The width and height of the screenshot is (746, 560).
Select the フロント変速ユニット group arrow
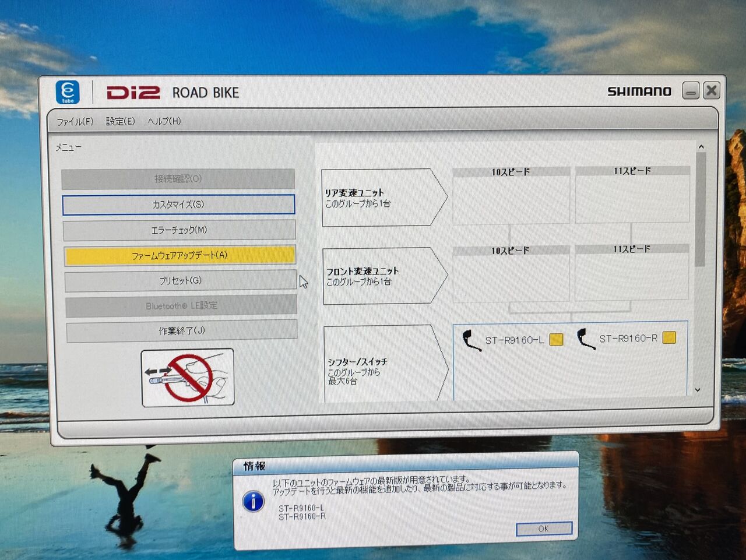[x=385, y=276]
